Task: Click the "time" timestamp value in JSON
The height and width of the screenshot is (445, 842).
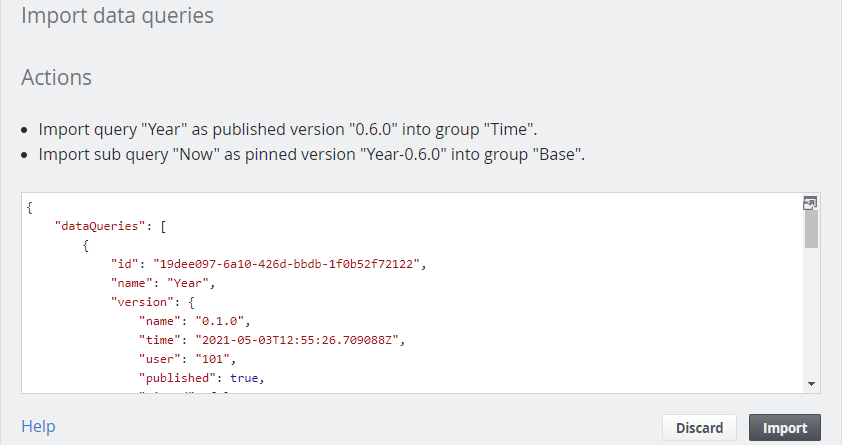Action: click(297, 340)
